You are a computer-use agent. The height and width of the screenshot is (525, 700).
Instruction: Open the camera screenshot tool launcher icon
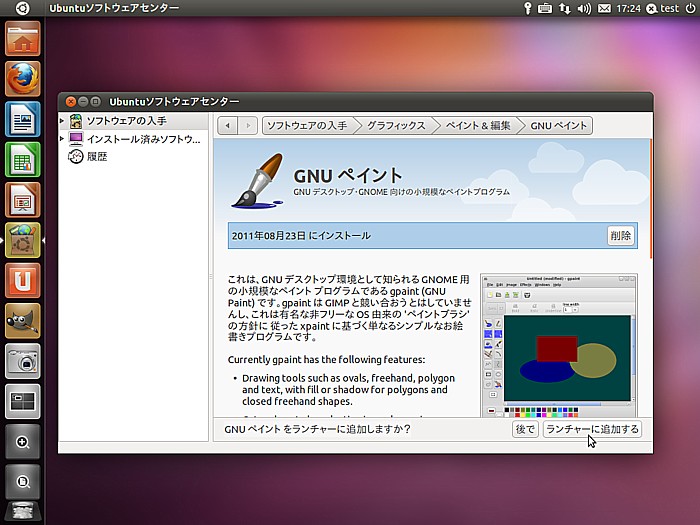click(x=23, y=361)
